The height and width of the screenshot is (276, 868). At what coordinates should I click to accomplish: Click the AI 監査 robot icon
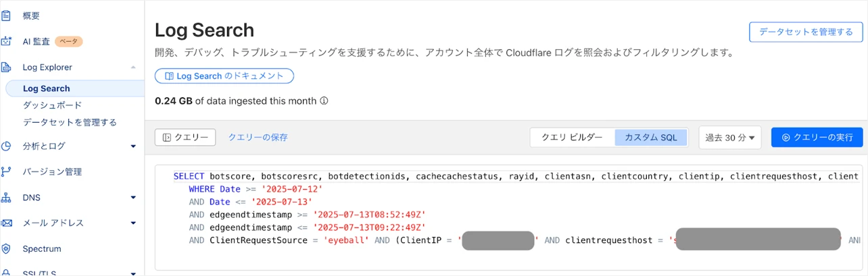coord(7,41)
